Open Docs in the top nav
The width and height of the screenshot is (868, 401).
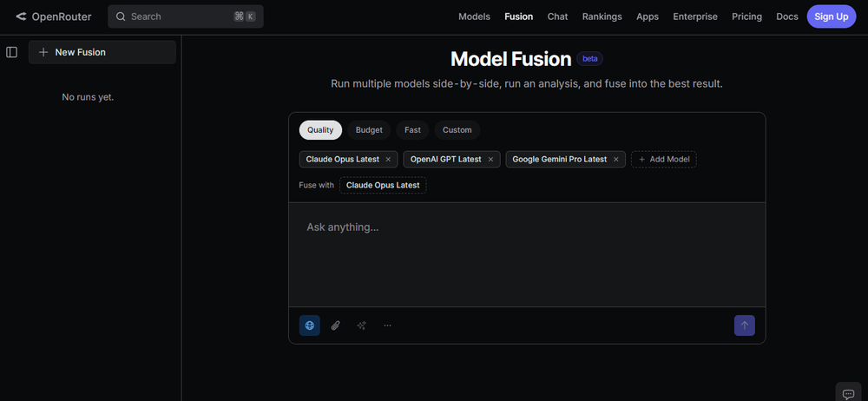(x=787, y=16)
